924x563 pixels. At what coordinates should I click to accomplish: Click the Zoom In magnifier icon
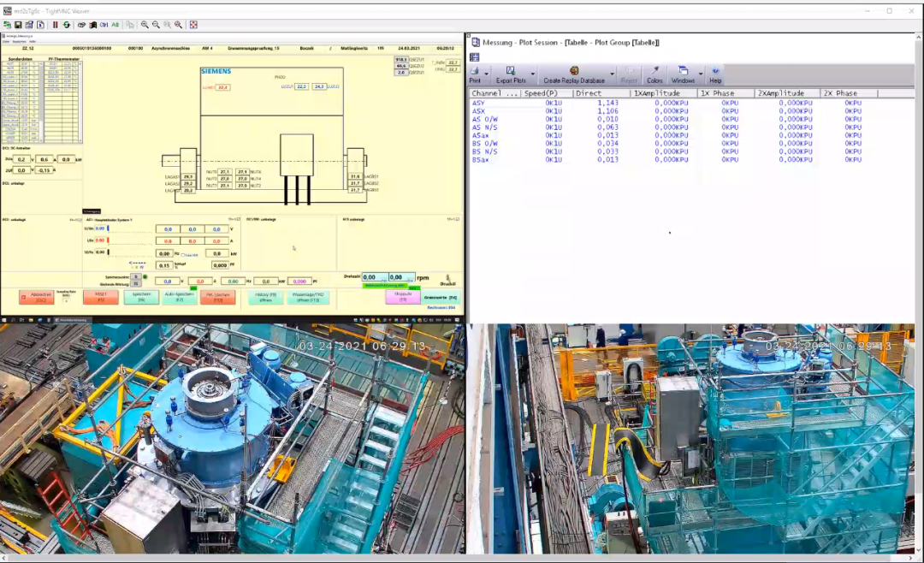coord(145,25)
